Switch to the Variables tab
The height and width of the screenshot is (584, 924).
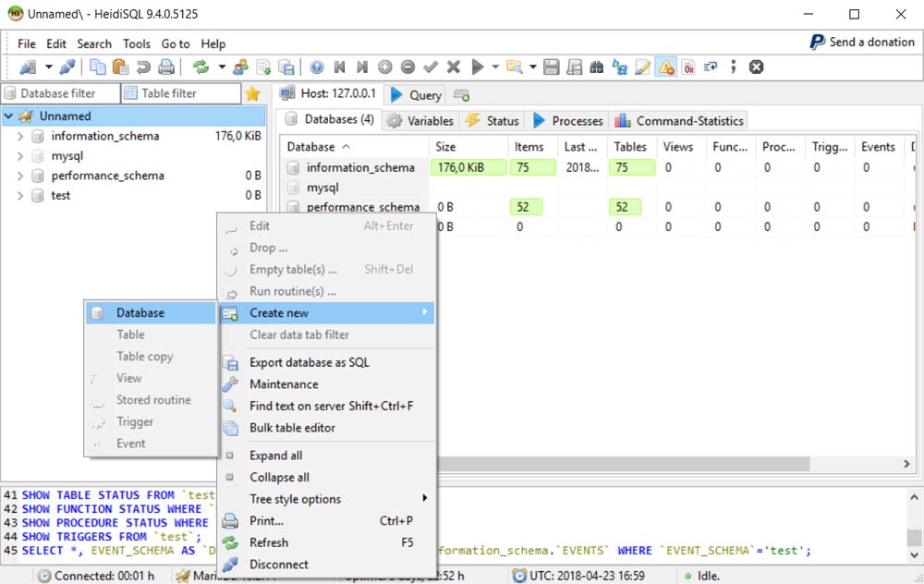point(420,120)
